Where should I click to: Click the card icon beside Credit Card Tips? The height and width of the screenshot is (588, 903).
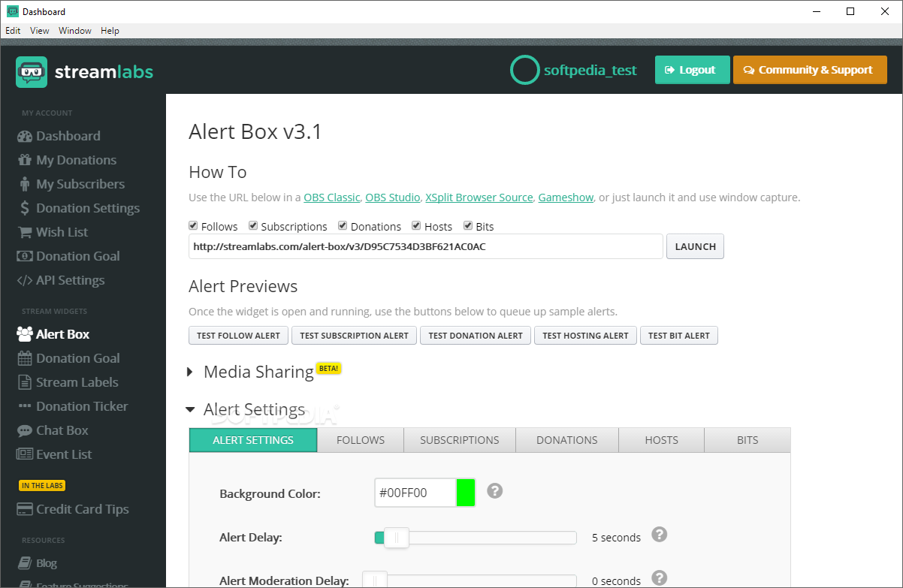coord(25,509)
